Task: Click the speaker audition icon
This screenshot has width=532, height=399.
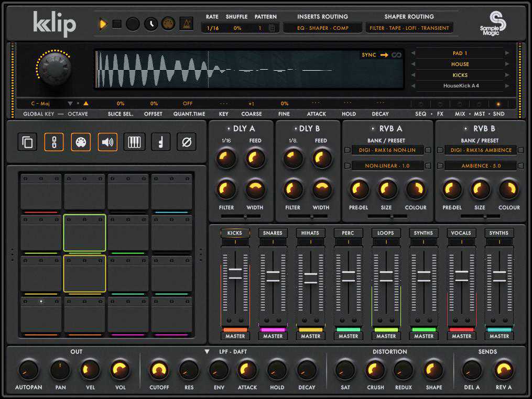Action: coord(107,142)
